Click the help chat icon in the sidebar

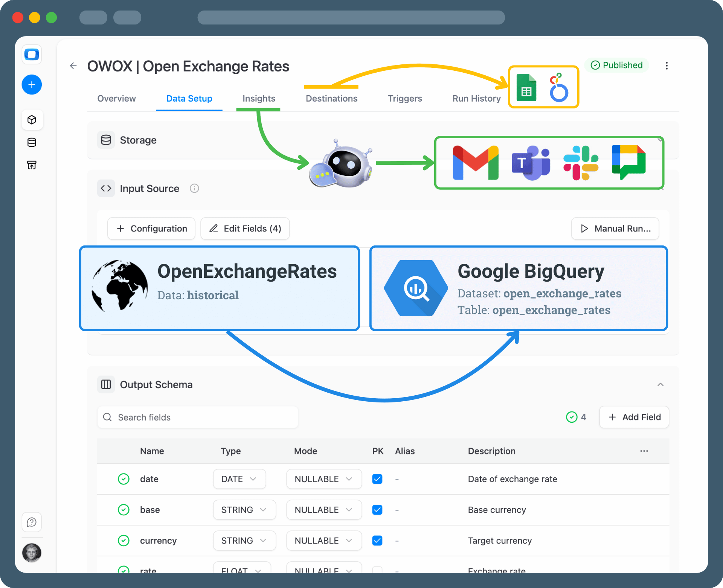click(x=32, y=522)
